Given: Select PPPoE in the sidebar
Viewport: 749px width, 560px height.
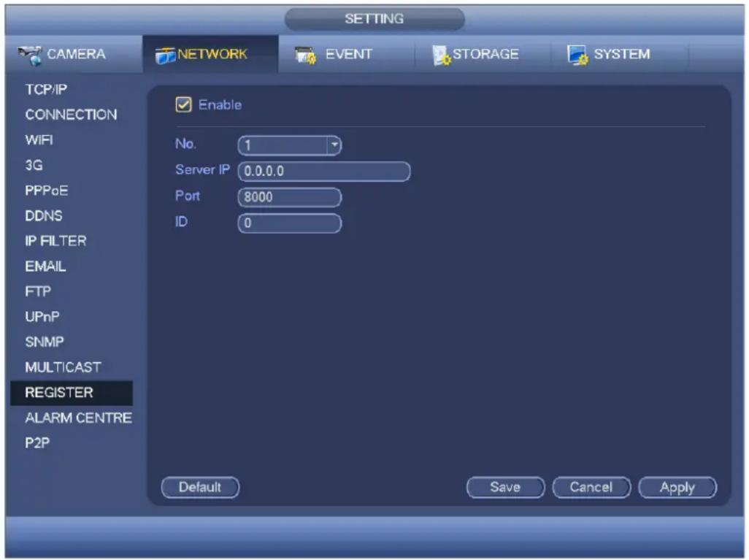Looking at the screenshot, I should click(46, 191).
